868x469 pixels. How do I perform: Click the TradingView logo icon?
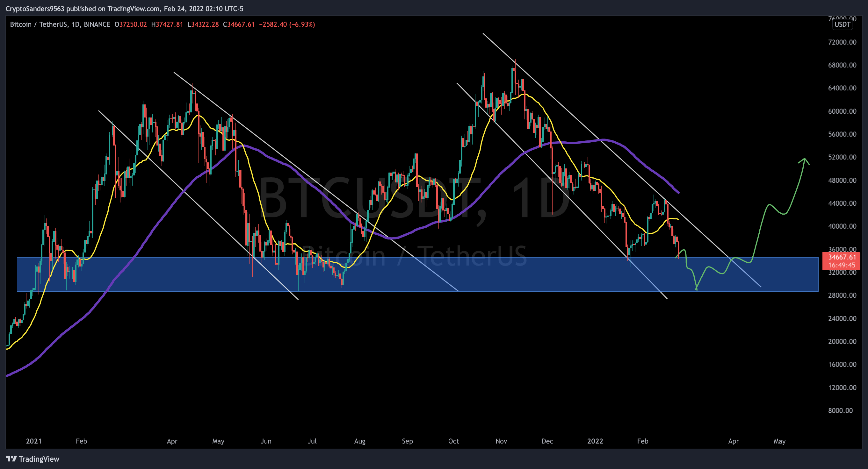click(x=11, y=458)
